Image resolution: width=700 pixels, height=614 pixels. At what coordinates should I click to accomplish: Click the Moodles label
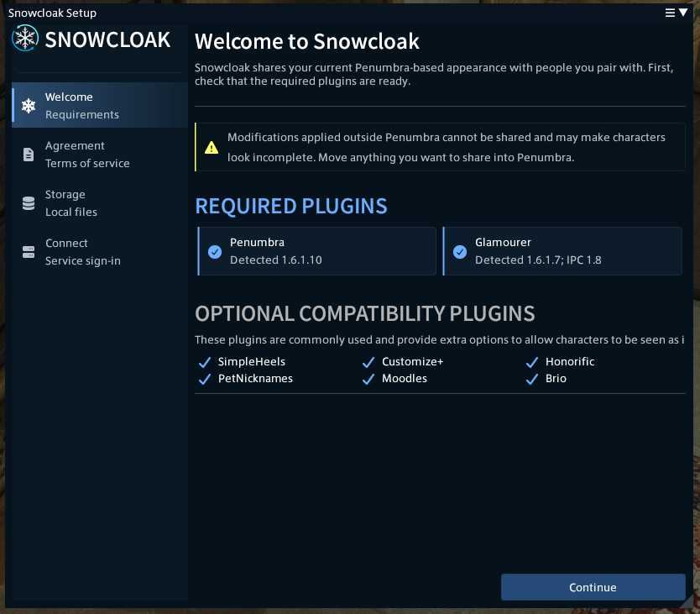tap(405, 379)
